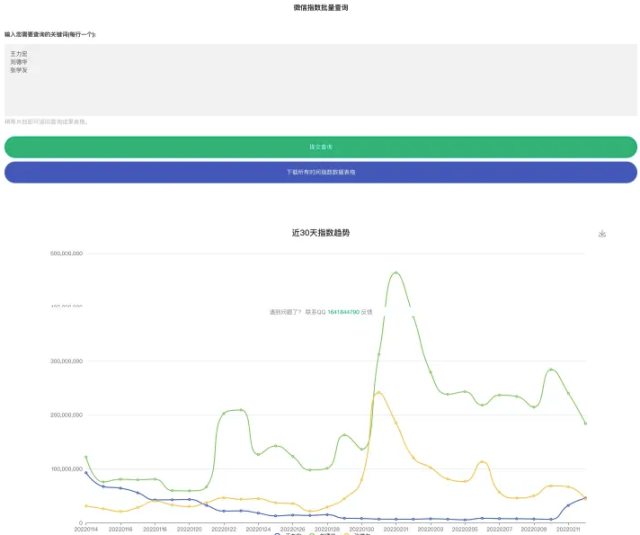Screen dimensions: 640x535
Task: Click the chart title 近30天指数趋势
Action: coord(320,233)
